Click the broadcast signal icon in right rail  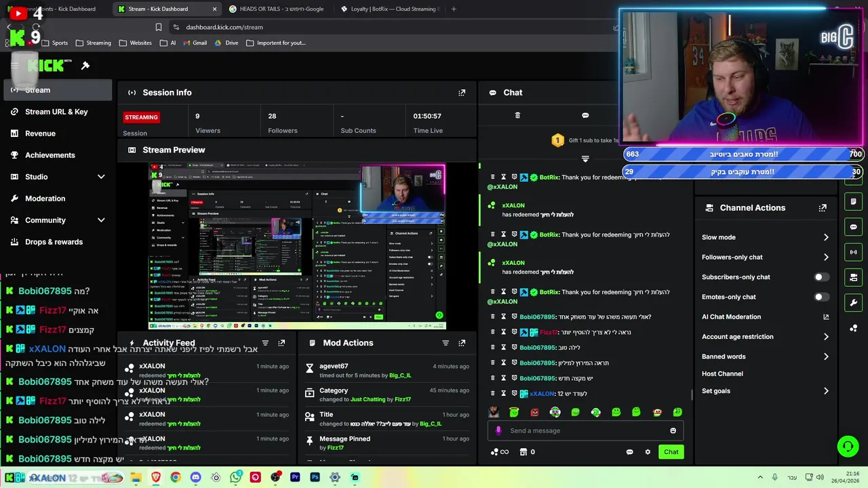click(854, 252)
